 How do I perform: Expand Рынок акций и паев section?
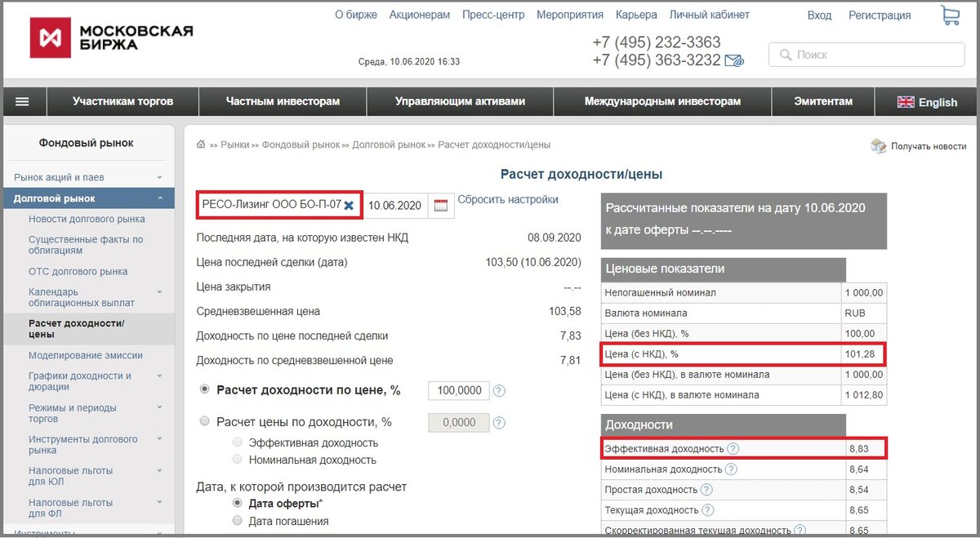point(160,177)
